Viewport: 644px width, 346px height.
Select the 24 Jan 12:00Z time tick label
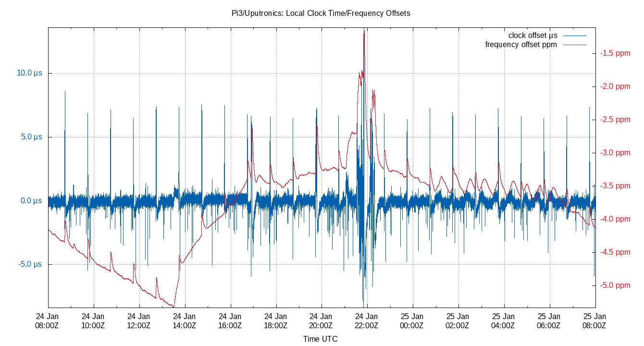pyautogui.click(x=139, y=321)
